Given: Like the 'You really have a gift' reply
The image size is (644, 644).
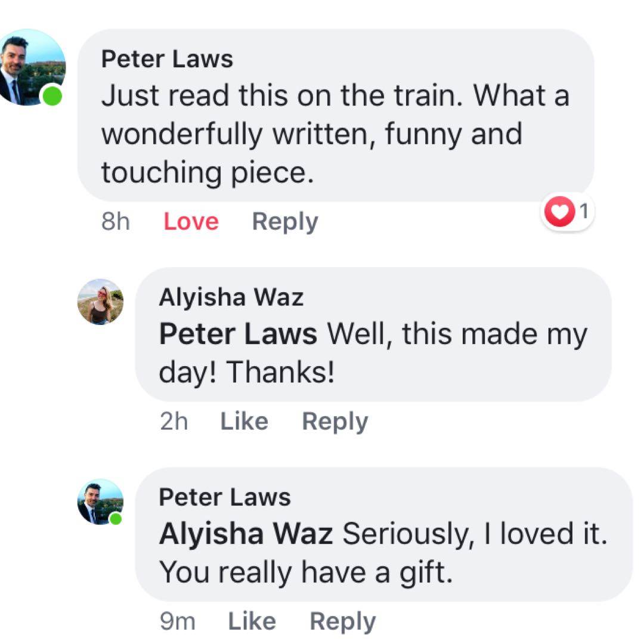Looking at the screenshot, I should (252, 621).
